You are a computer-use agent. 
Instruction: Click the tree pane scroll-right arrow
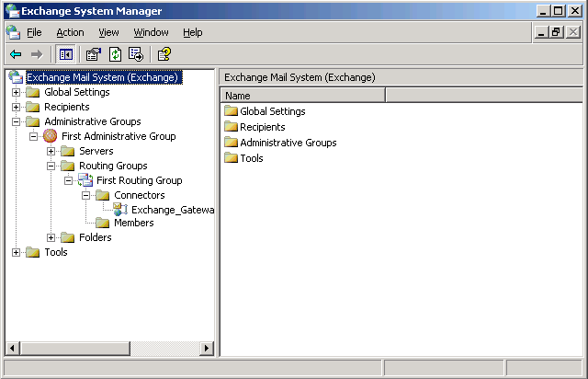pos(206,349)
